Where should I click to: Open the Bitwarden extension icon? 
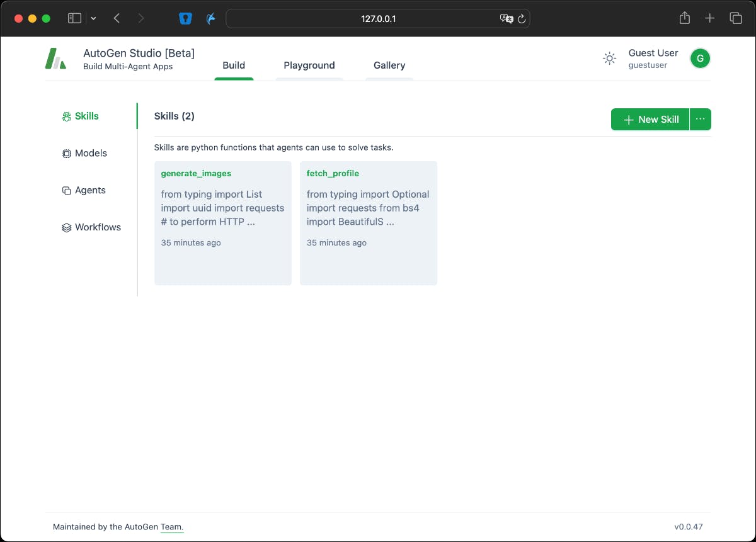point(185,18)
